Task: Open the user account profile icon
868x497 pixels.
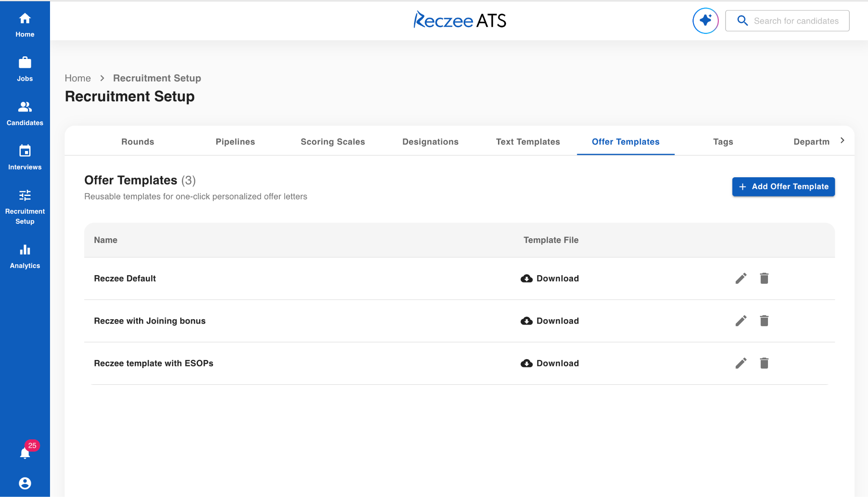Action: pyautogui.click(x=25, y=483)
